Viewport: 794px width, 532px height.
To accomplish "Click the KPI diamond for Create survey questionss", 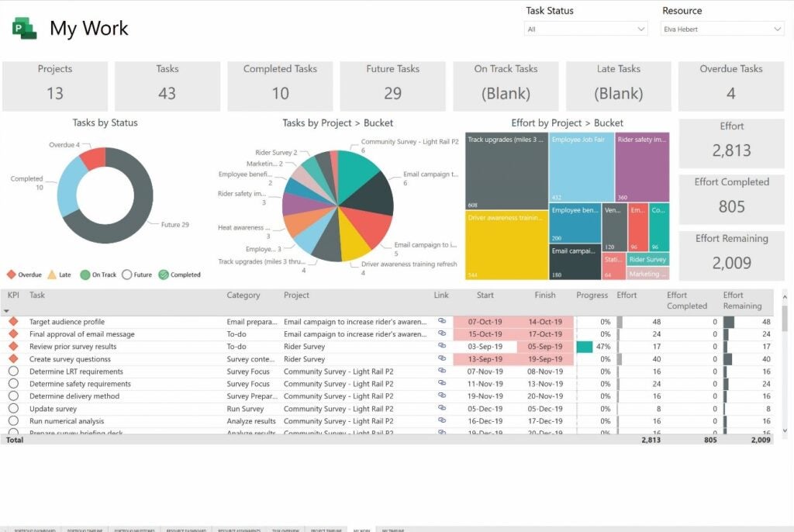I will click(x=14, y=359).
